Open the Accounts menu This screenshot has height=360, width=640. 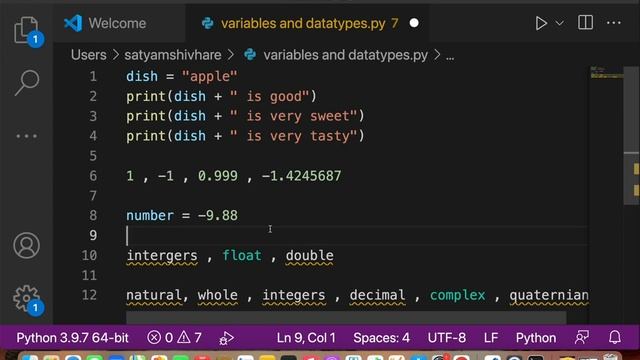(x=27, y=245)
